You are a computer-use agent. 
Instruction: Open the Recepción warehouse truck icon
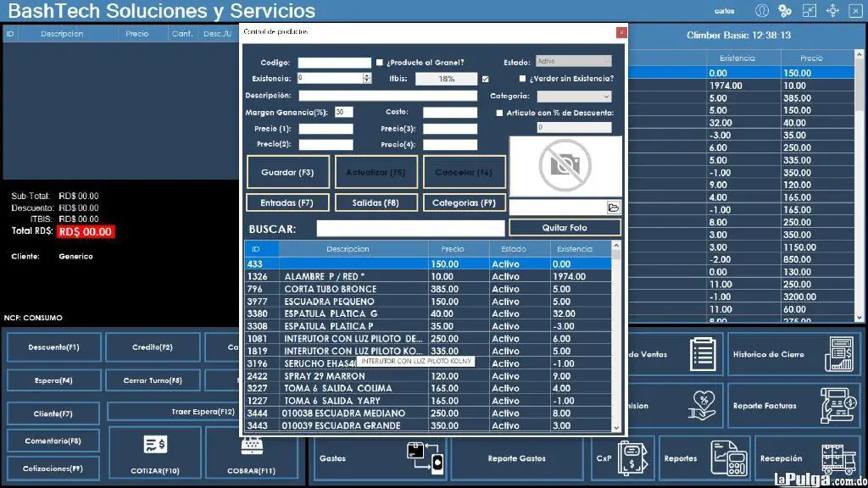pyautogui.click(x=839, y=458)
